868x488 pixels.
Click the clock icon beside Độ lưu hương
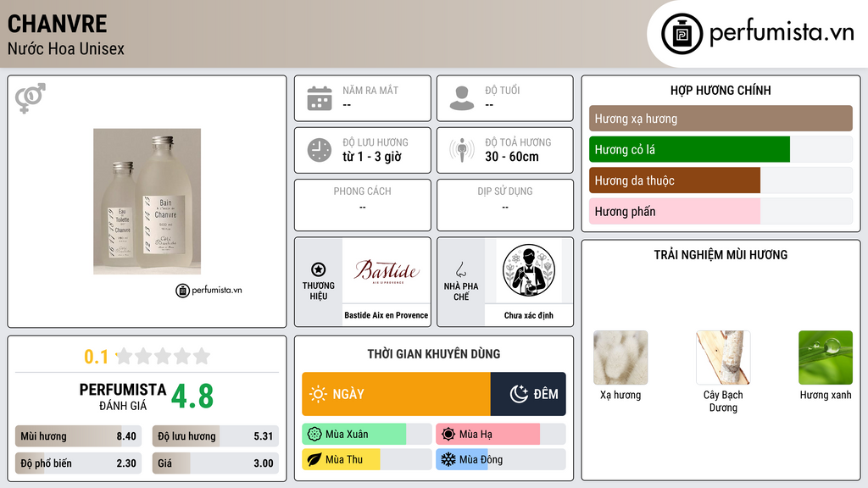[320, 150]
